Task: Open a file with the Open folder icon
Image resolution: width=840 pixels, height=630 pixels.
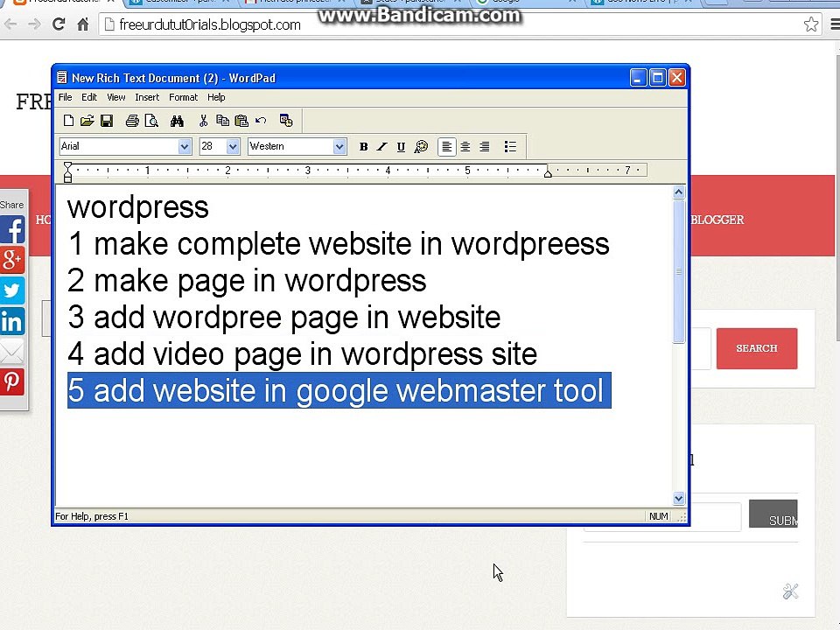Action: click(87, 121)
